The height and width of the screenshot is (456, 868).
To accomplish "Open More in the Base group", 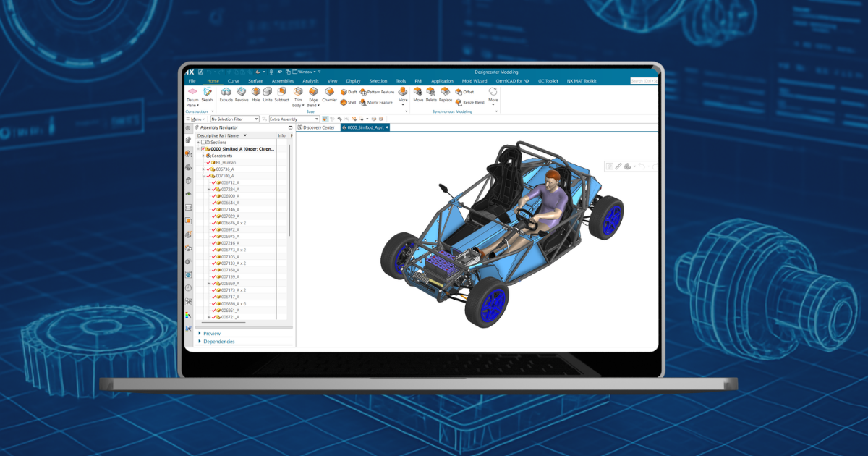I will point(403,97).
